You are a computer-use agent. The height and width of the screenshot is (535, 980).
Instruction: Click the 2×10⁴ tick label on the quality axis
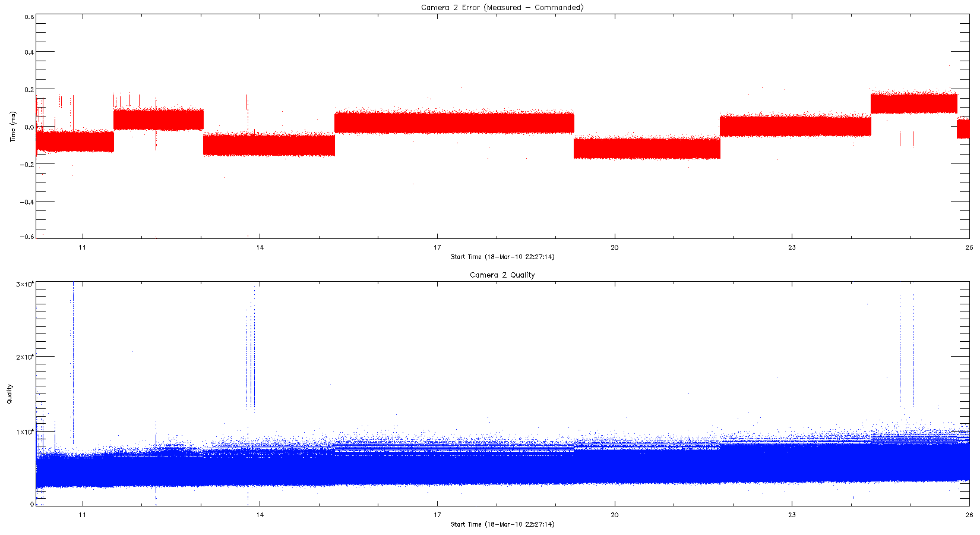pyautogui.click(x=24, y=357)
